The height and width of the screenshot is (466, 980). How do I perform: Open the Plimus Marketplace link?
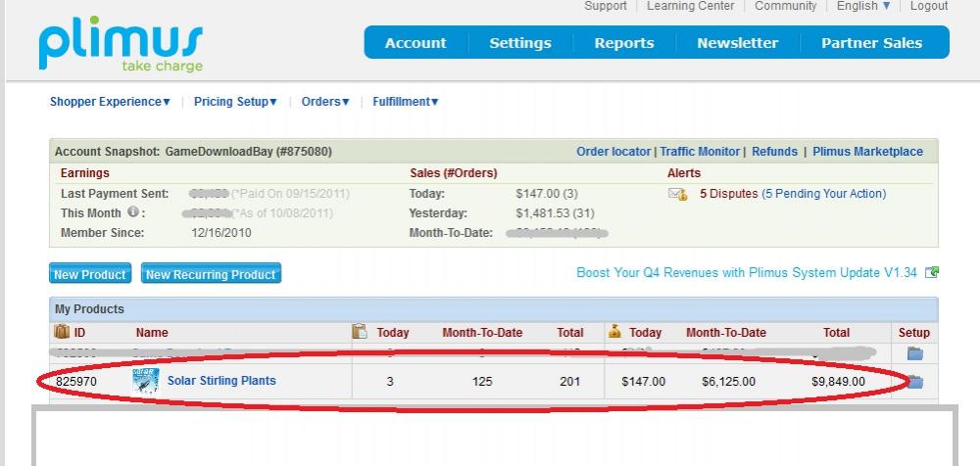pos(867,152)
